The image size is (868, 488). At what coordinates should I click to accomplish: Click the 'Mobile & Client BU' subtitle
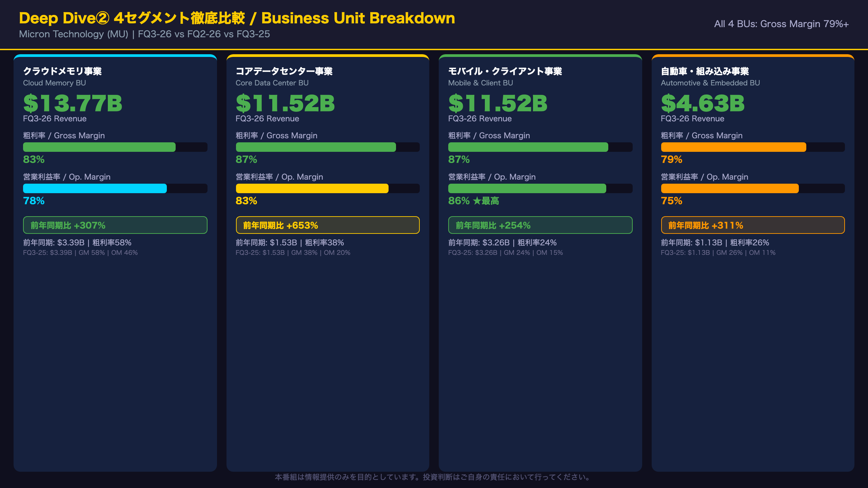pyautogui.click(x=480, y=83)
